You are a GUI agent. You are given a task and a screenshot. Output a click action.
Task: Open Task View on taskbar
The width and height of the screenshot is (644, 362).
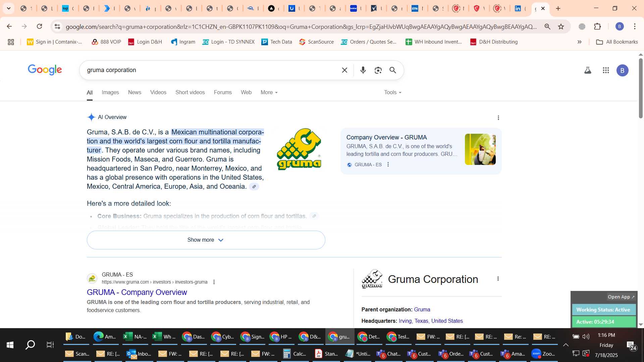[x=50, y=345]
